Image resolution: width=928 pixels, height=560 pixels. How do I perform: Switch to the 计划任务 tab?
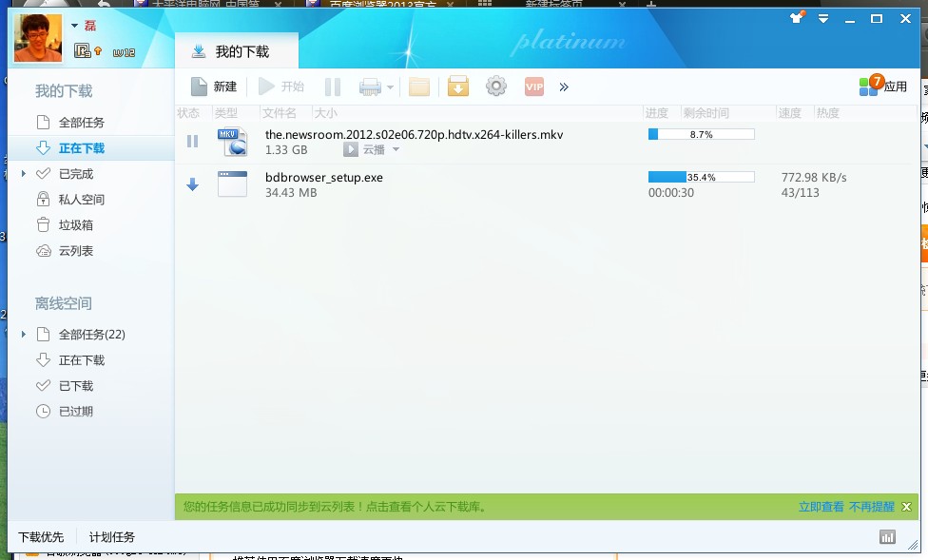tap(111, 536)
